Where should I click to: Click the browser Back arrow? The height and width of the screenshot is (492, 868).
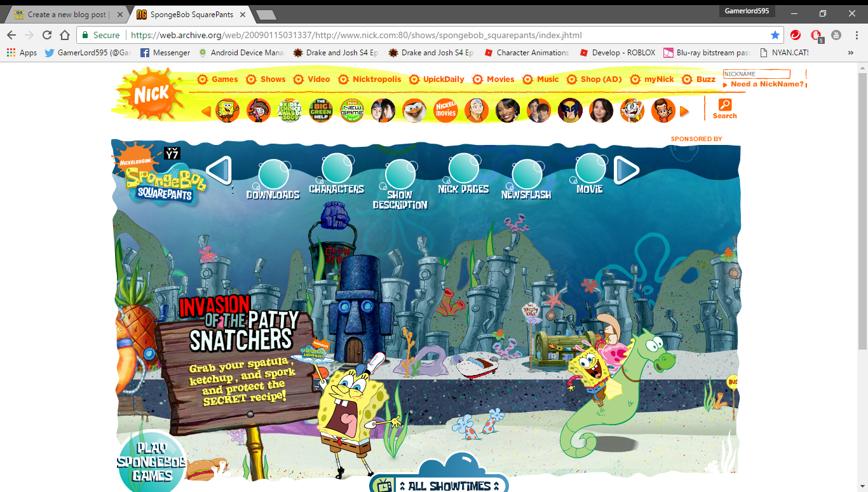click(x=11, y=35)
